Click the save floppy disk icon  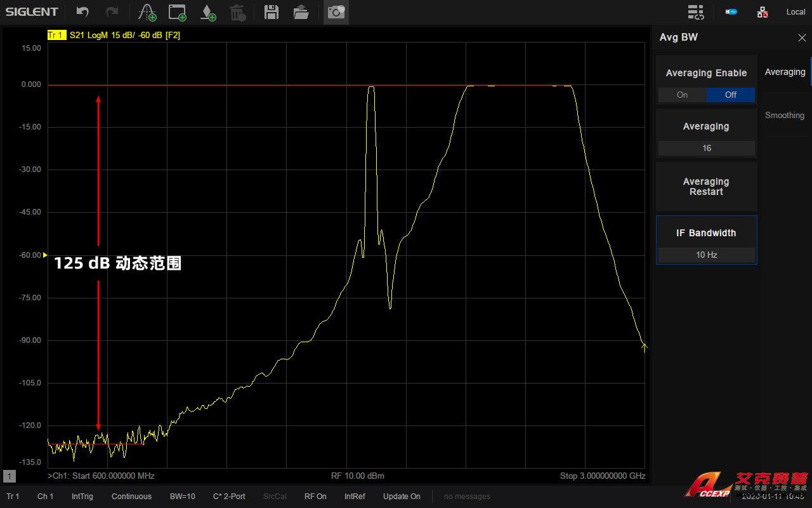pos(272,12)
